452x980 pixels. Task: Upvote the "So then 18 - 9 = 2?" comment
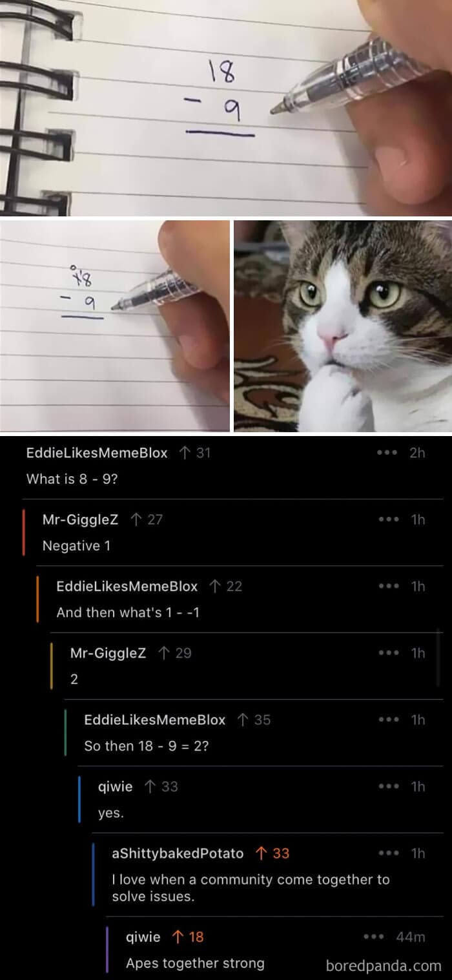(x=243, y=720)
